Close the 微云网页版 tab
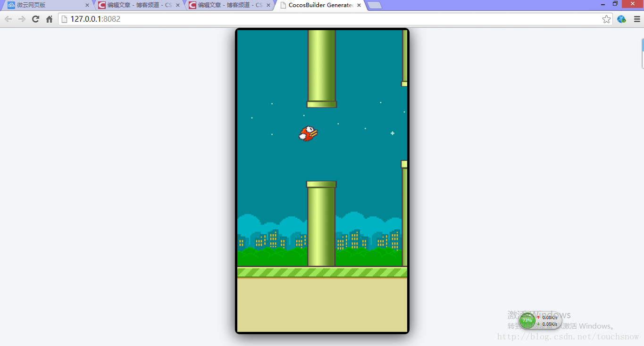This screenshot has width=644, height=346. 87,5
